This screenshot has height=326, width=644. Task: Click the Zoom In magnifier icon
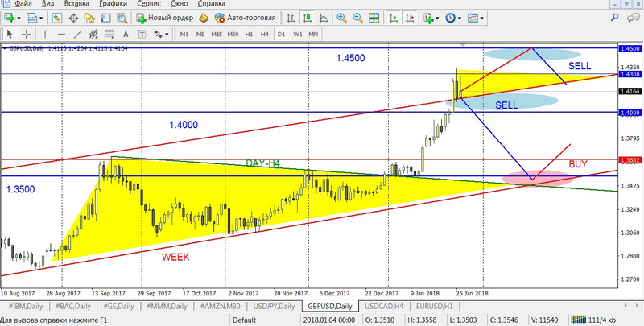point(342,18)
